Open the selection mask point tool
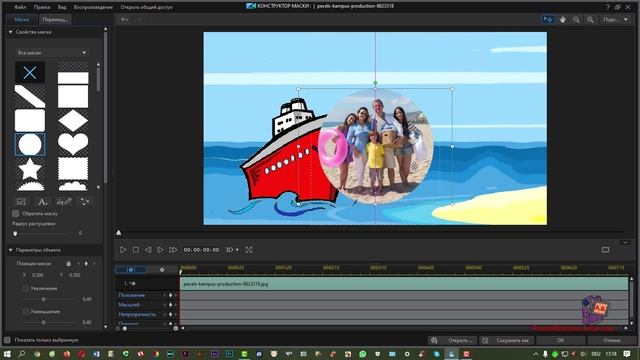This screenshot has height=360, width=640. point(85,202)
